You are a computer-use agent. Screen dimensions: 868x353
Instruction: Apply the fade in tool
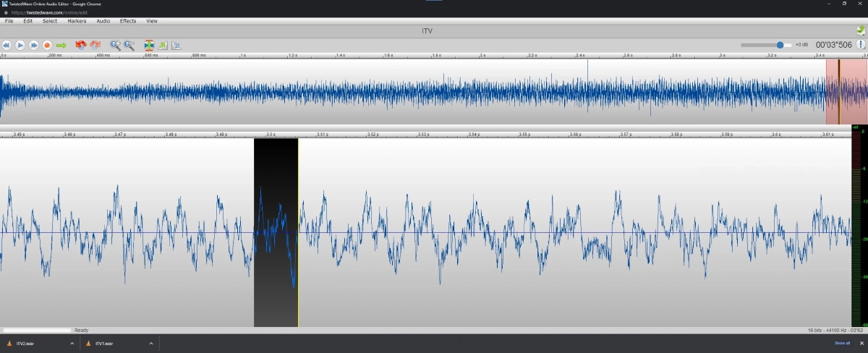coord(163,45)
